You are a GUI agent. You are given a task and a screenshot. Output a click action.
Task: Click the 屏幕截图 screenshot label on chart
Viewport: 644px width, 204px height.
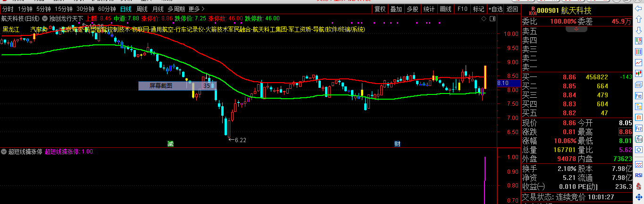[x=161, y=86]
